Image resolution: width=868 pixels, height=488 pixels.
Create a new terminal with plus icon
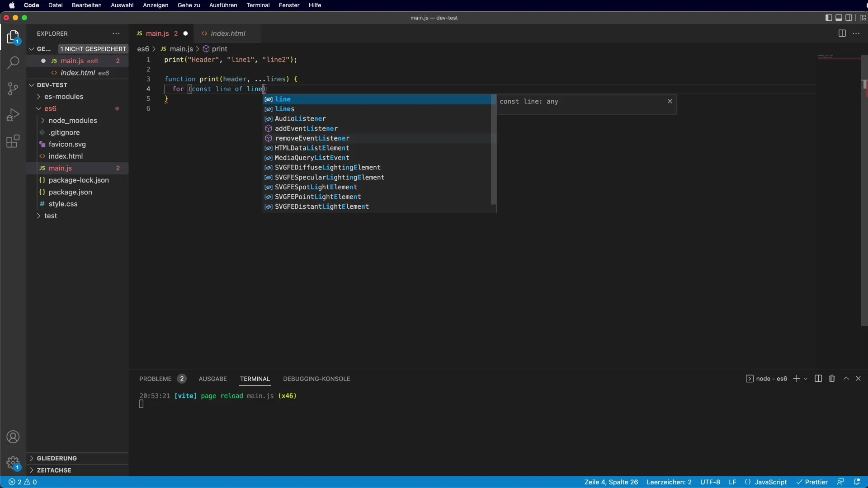(797, 379)
